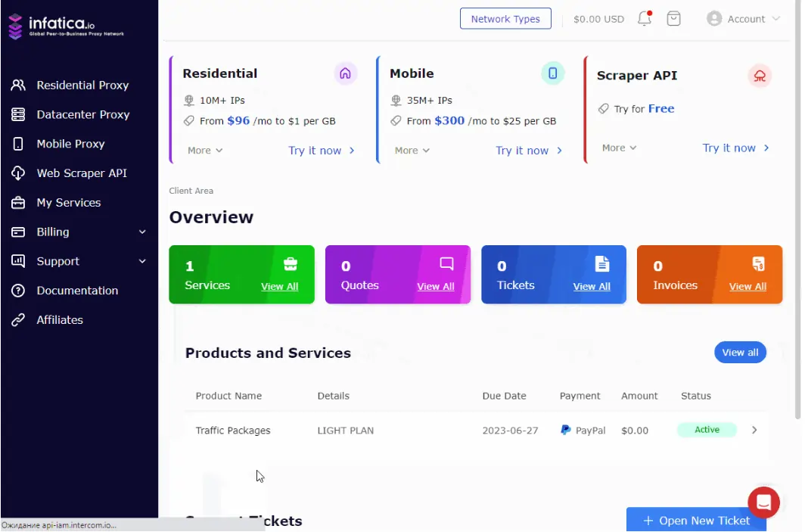Open the Intercom chat bubble
The width and height of the screenshot is (808, 532).
tap(763, 502)
